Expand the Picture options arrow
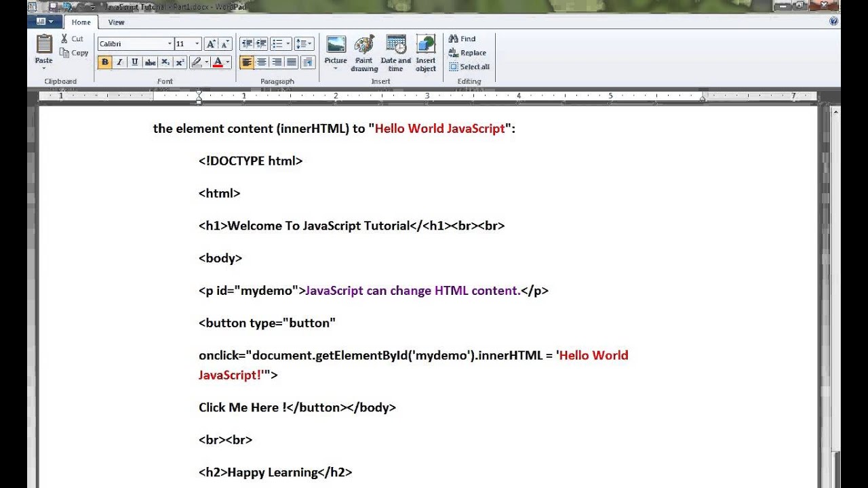The image size is (868, 488). pos(336,68)
